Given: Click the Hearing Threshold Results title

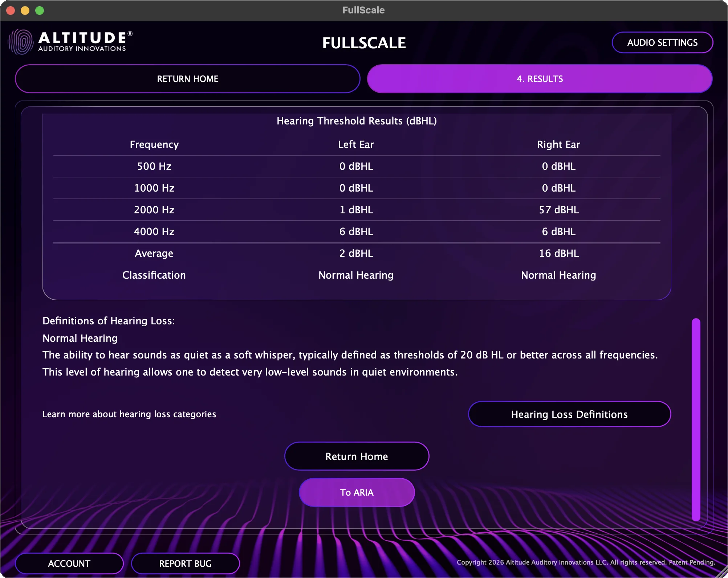Looking at the screenshot, I should tap(357, 121).
